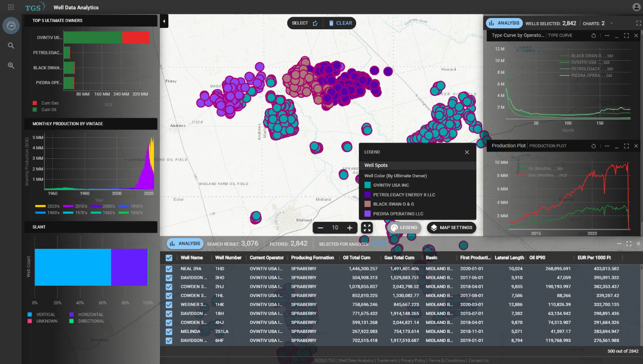This screenshot has width=643, height=364.
Task: Click the magnifying glass zoom icon in sidebar
Action: (x=11, y=65)
